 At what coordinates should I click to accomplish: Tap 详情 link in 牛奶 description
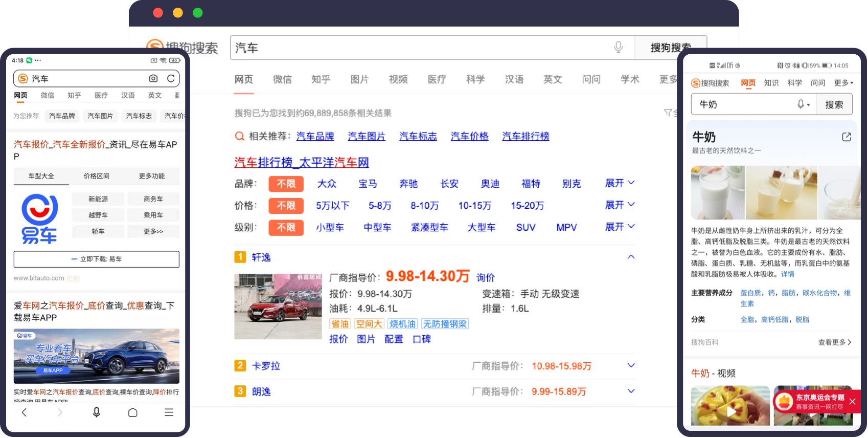(x=788, y=274)
